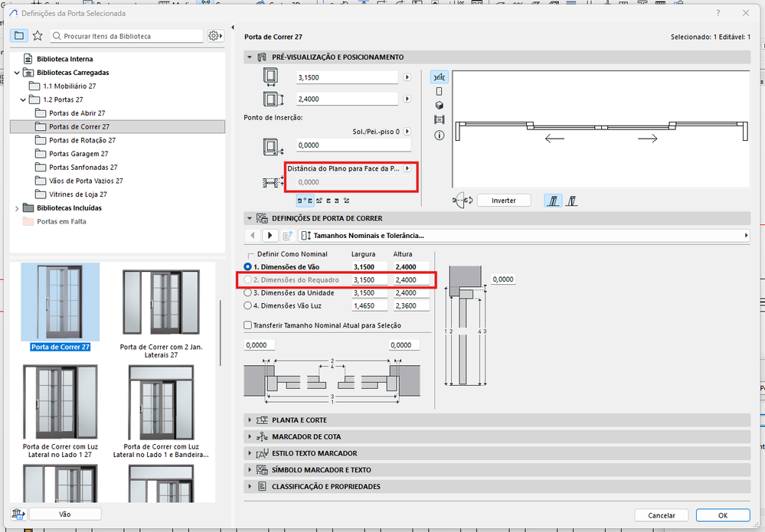Viewport: 765px width, 532px height.
Task: Show object info icon
Action: [x=439, y=135]
